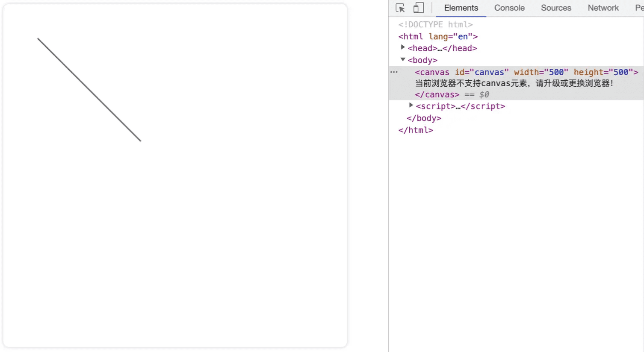Activate the inspect element picker icon
The width and height of the screenshot is (644, 352).
[400, 8]
